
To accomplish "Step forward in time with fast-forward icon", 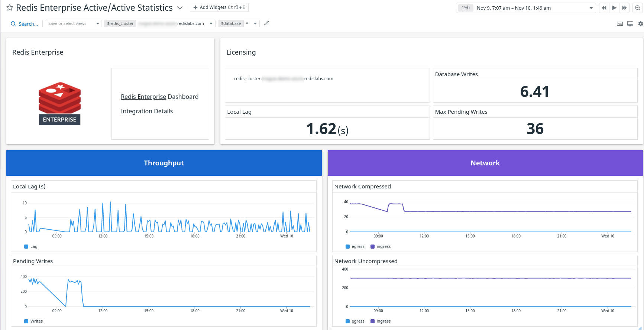I will [x=624, y=8].
